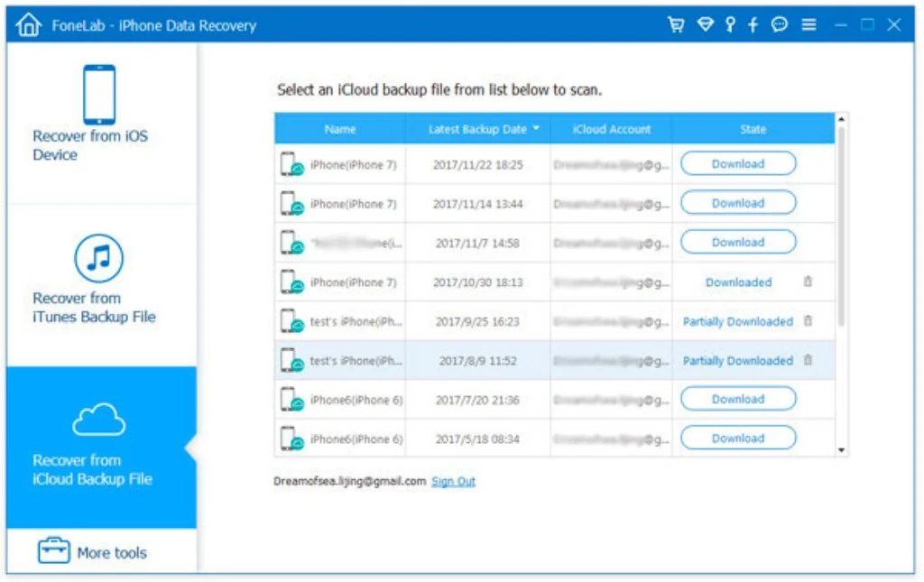Select Recover from iOS Device mode
The image size is (924, 582).
(x=102, y=123)
